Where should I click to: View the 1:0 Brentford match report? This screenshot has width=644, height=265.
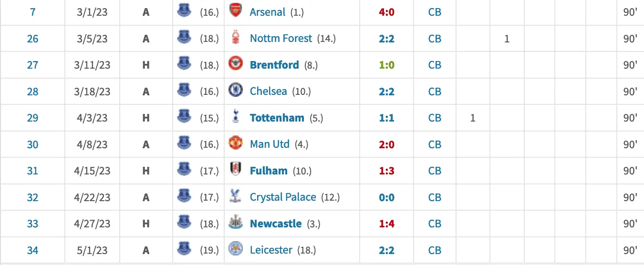386,65
